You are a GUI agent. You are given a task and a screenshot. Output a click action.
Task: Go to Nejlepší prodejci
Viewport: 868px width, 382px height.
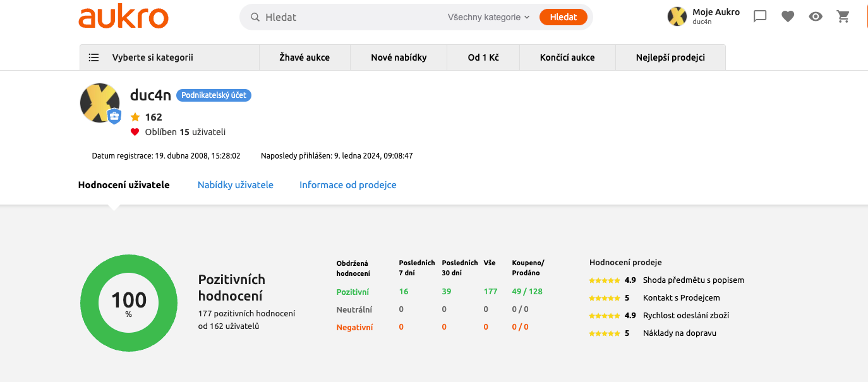click(670, 57)
